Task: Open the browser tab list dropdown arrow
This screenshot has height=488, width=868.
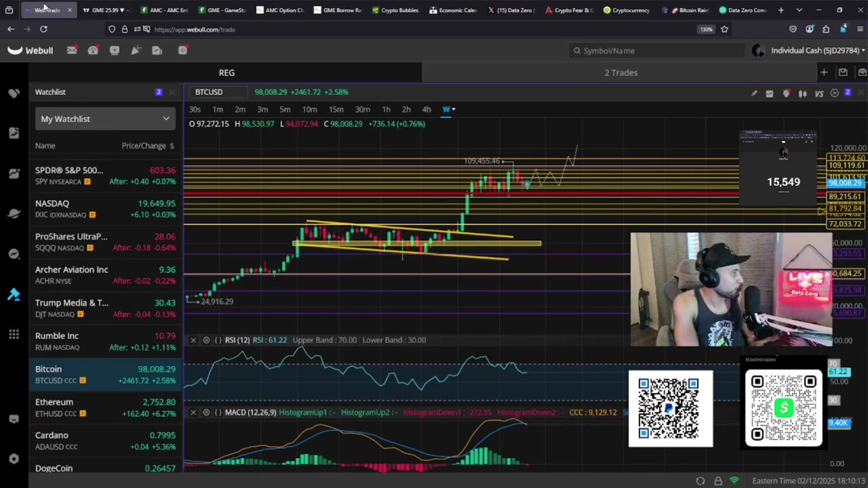Action: click(x=800, y=10)
